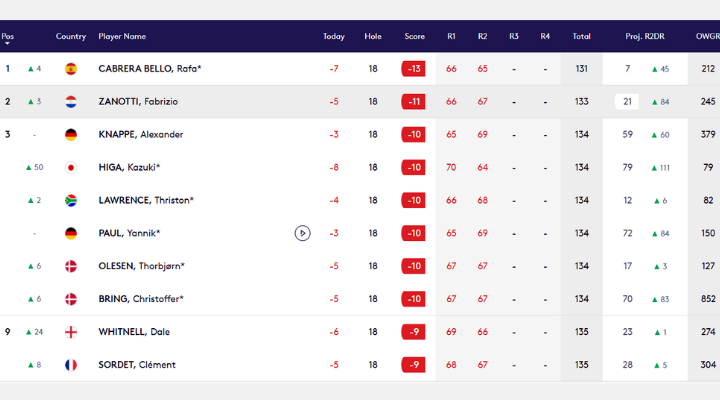Open CABRERA BELLO, Rafa player profile
Image resolution: width=720 pixels, height=400 pixels.
pos(150,69)
